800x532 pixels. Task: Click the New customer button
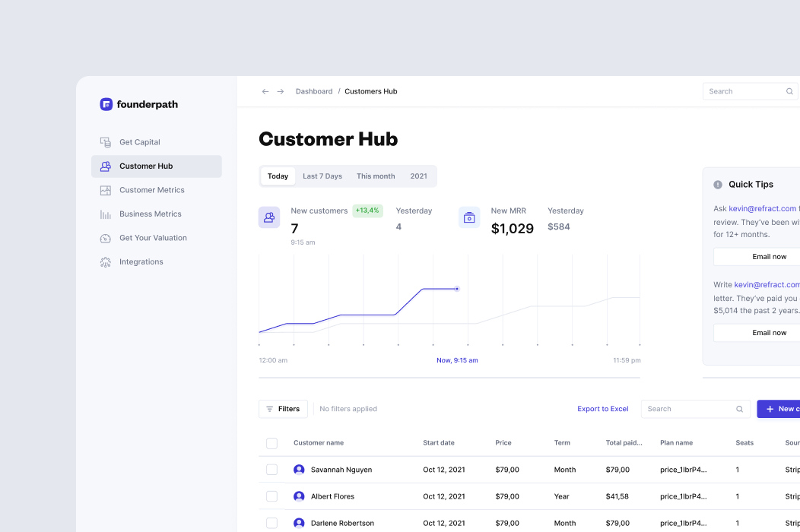(779, 409)
